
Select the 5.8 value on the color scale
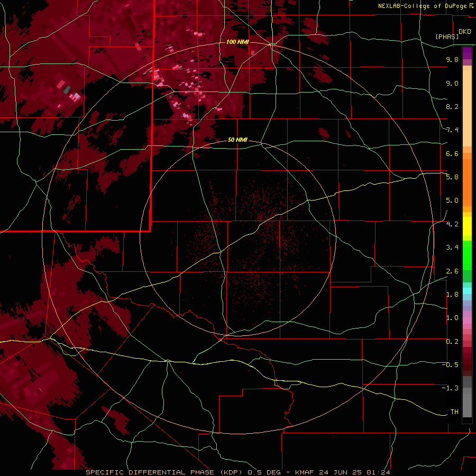452,177
